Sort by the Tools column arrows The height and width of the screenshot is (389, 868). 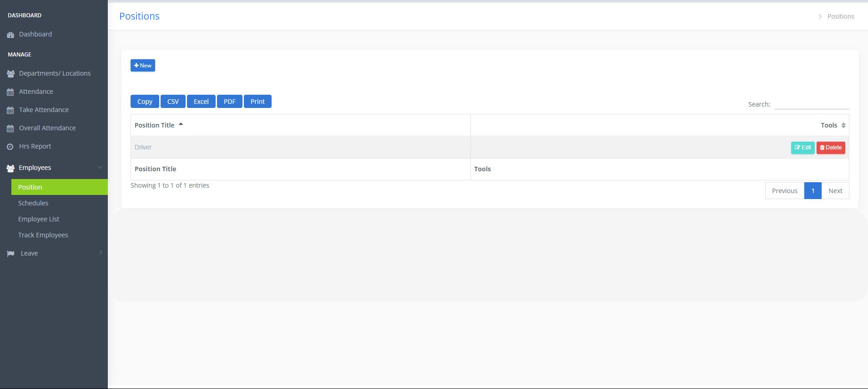coord(843,125)
